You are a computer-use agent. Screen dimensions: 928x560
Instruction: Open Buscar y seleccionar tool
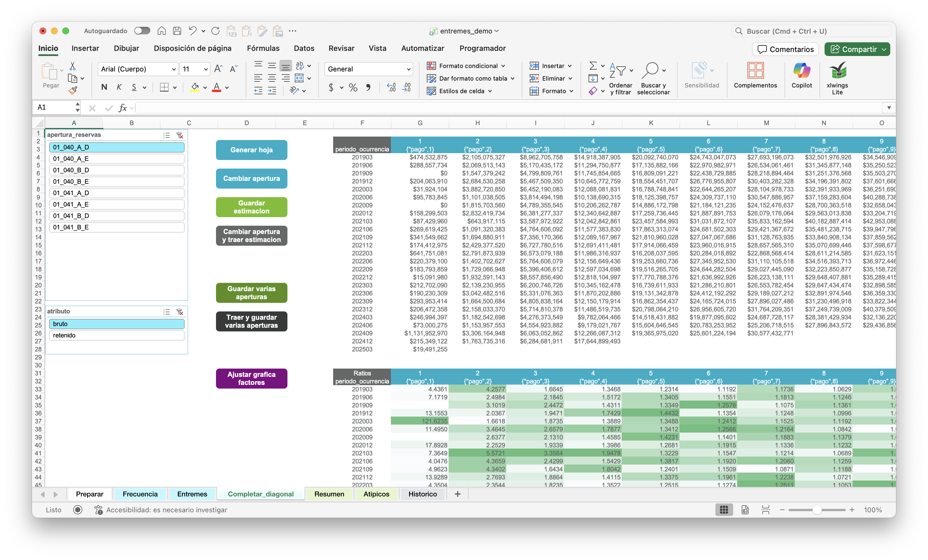coord(653,78)
